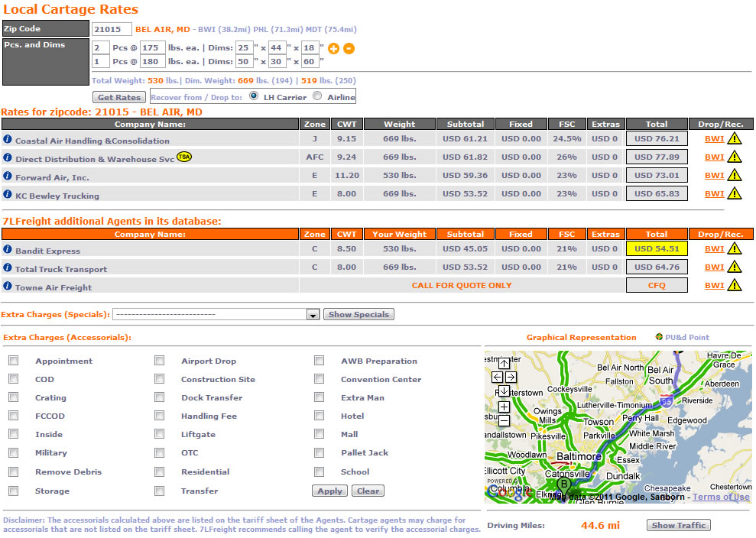Click the 180 lbs weight field

153,61
